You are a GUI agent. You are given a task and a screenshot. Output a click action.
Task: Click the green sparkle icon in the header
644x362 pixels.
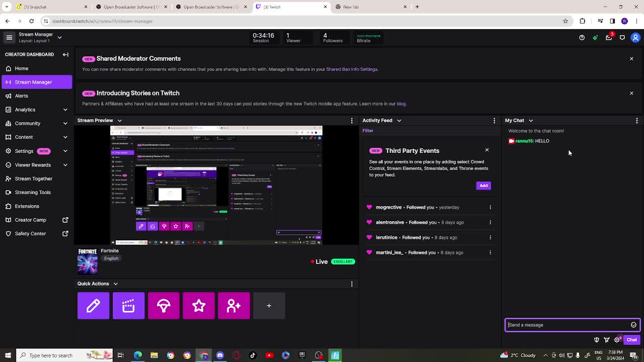click(595, 37)
